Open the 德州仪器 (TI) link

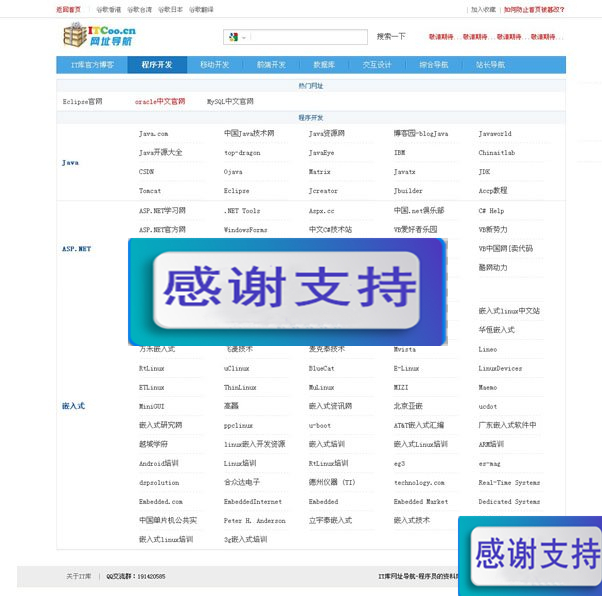332,482
